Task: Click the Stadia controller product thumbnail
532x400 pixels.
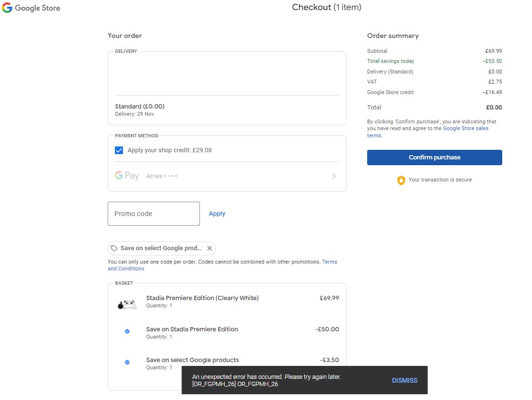Action: 127,303
